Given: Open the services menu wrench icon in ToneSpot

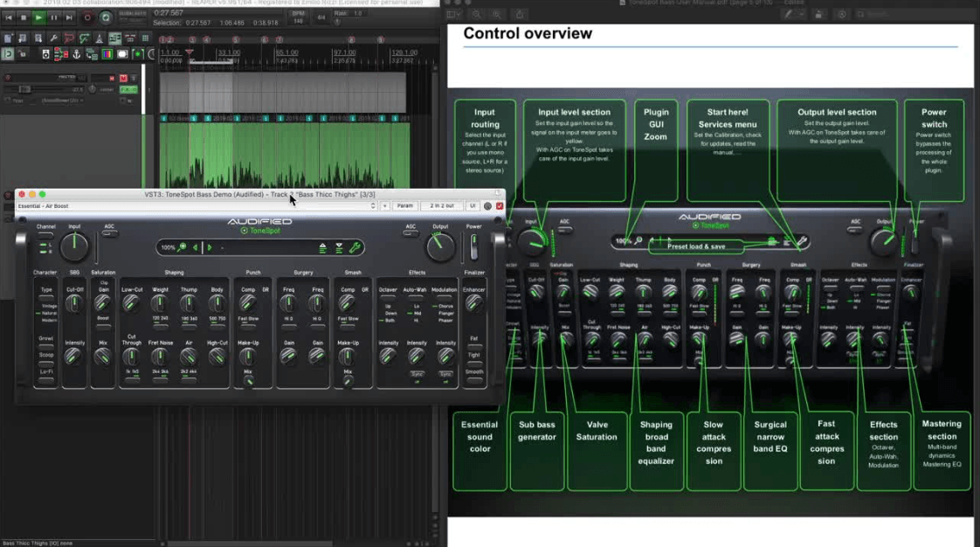Looking at the screenshot, I should click(x=355, y=247).
